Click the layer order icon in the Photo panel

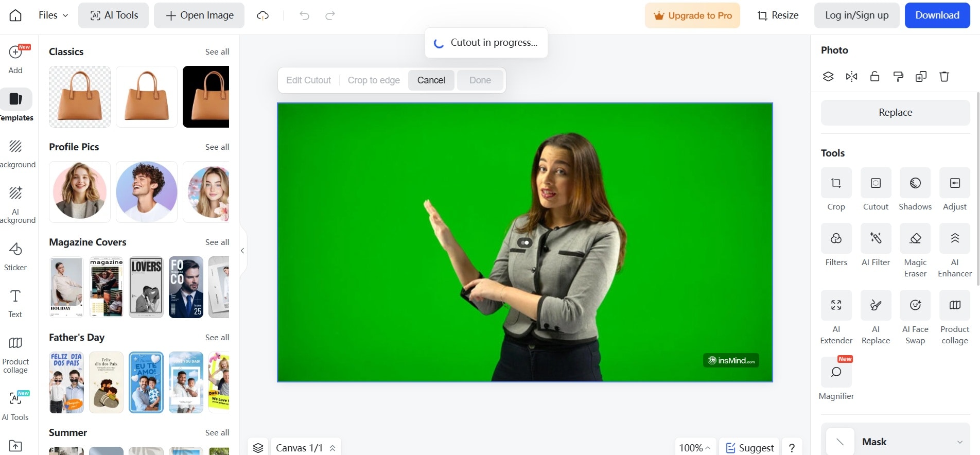click(x=828, y=77)
